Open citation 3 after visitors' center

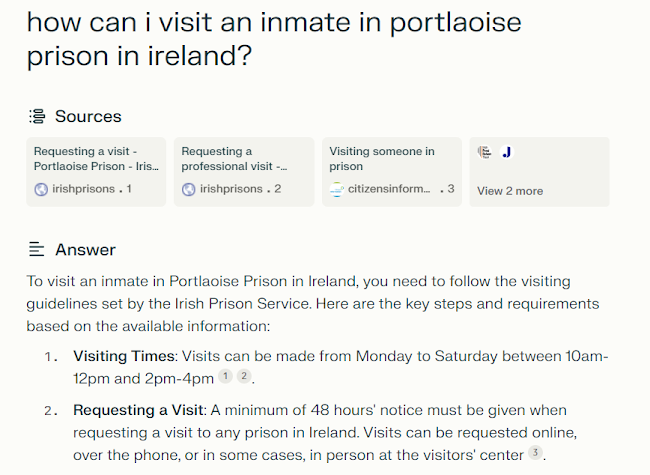pyautogui.click(x=536, y=454)
